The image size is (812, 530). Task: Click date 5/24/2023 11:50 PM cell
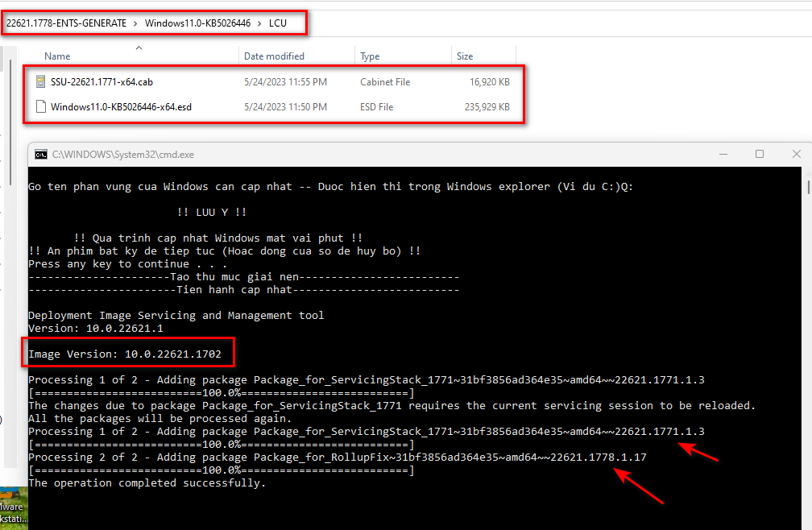point(285,107)
